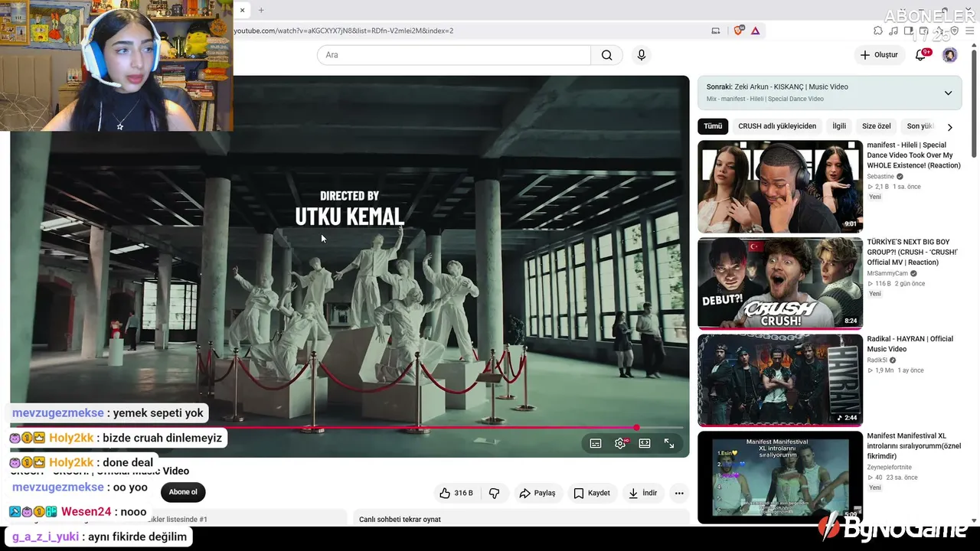Screen dimensions: 980x551
Task: Click the Brave Rewards triangle icon
Action: (756, 31)
